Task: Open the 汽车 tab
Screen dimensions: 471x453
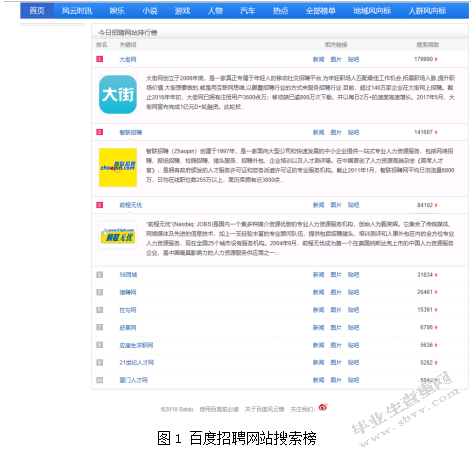Action: click(248, 11)
